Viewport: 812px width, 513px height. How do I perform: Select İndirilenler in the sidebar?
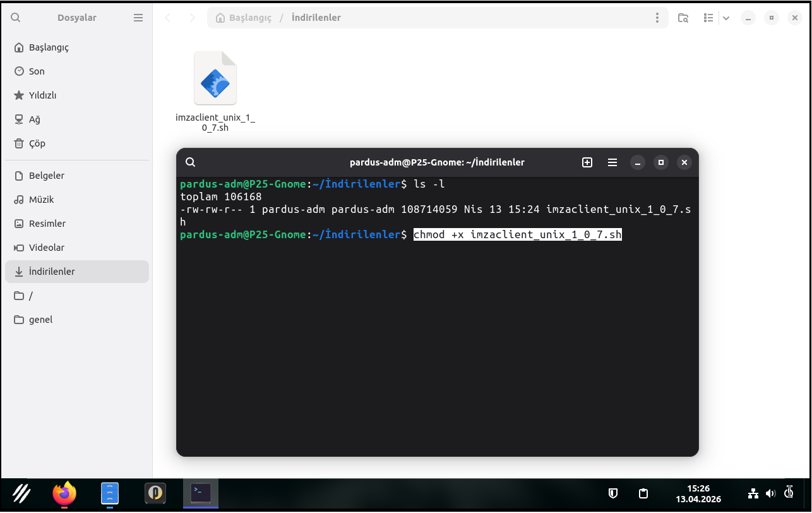click(x=77, y=272)
